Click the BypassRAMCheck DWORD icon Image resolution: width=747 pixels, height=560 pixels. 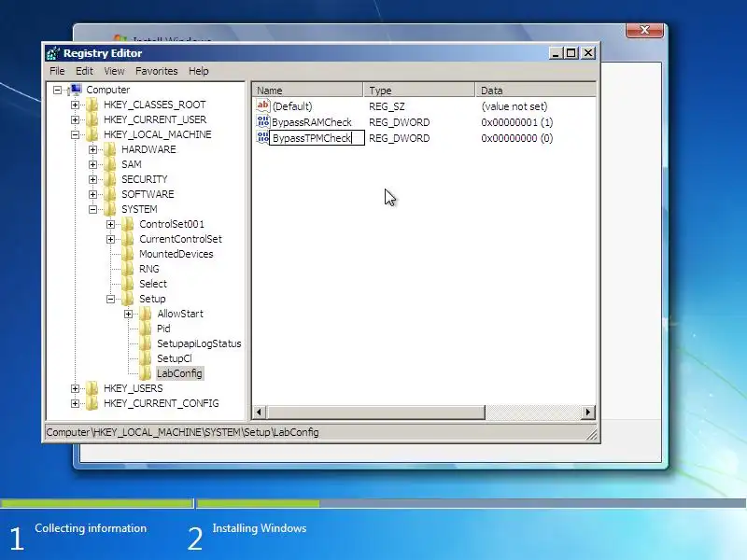[263, 121]
